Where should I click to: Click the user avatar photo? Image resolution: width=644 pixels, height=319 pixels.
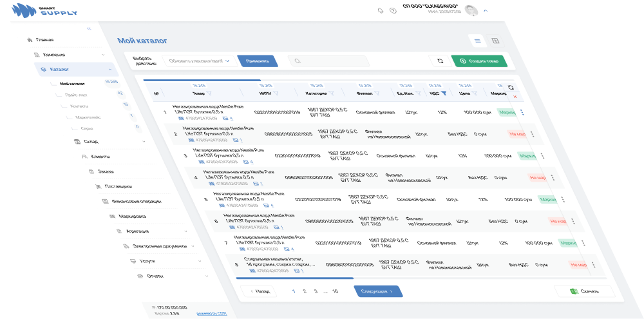[x=471, y=10]
